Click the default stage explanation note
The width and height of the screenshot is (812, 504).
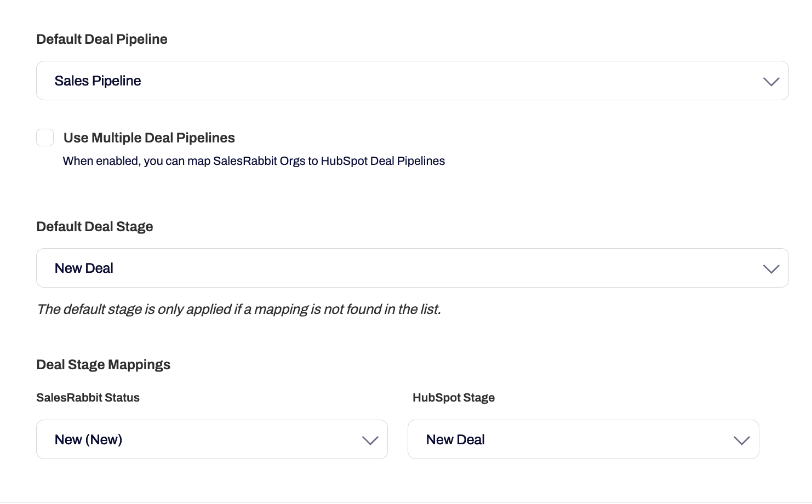point(239,309)
